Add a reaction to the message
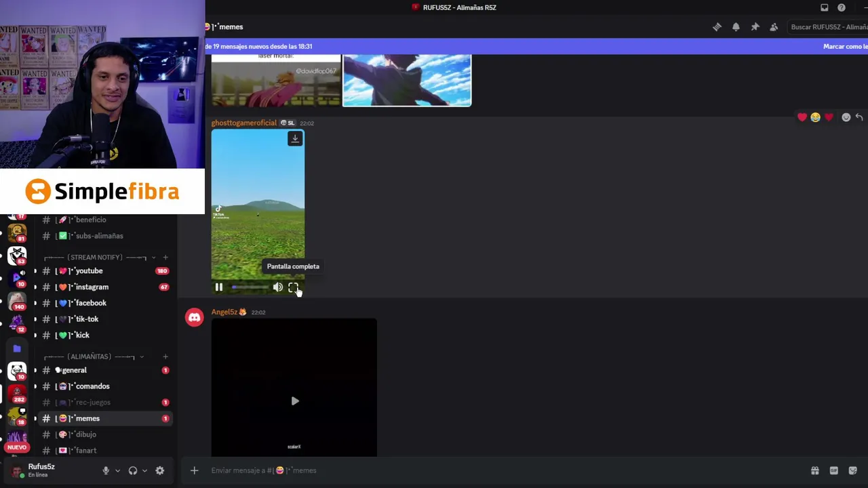Image resolution: width=868 pixels, height=488 pixels. click(846, 117)
